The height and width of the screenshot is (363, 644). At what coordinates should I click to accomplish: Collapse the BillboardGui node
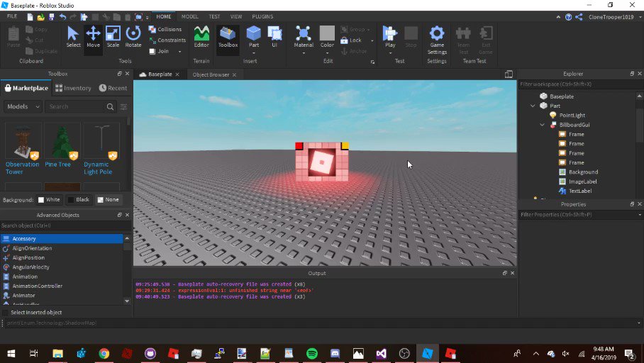pyautogui.click(x=542, y=125)
